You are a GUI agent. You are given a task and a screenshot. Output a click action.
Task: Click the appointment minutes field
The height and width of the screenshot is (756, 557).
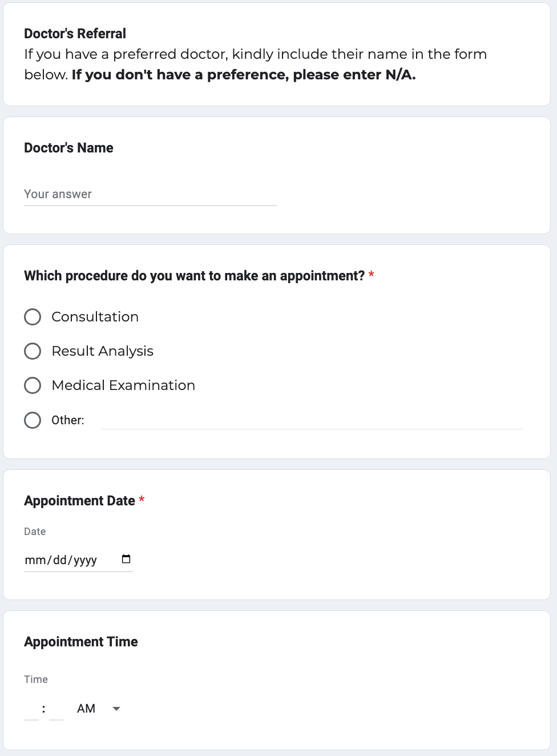click(56, 709)
